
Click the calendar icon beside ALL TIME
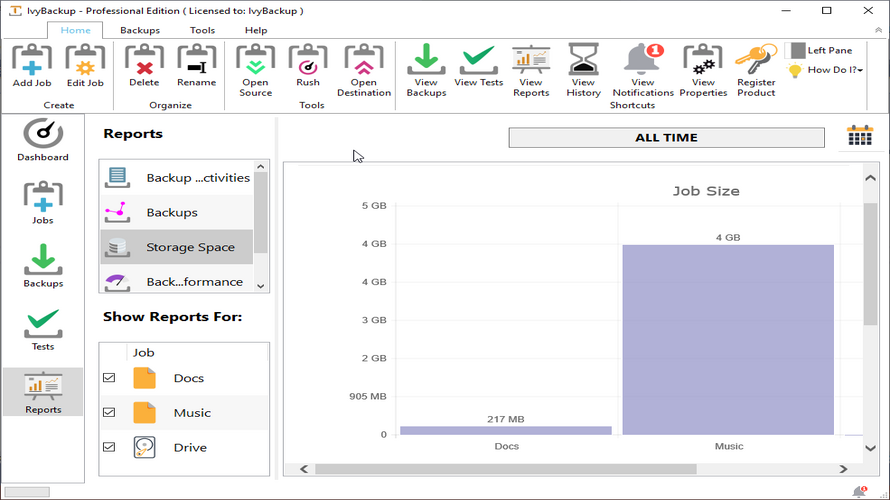860,137
